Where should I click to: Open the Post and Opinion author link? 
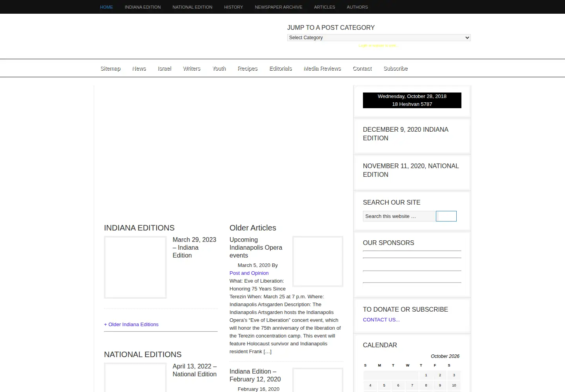point(249,273)
